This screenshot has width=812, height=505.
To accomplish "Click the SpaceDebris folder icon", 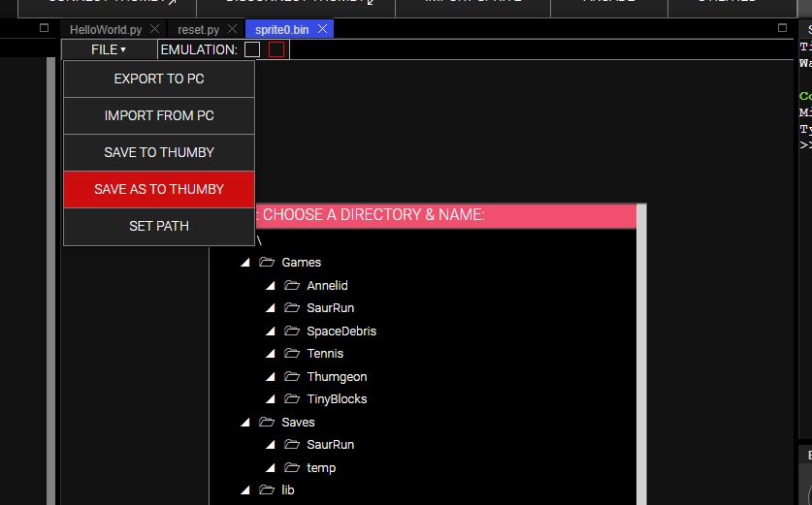I will click(x=291, y=331).
